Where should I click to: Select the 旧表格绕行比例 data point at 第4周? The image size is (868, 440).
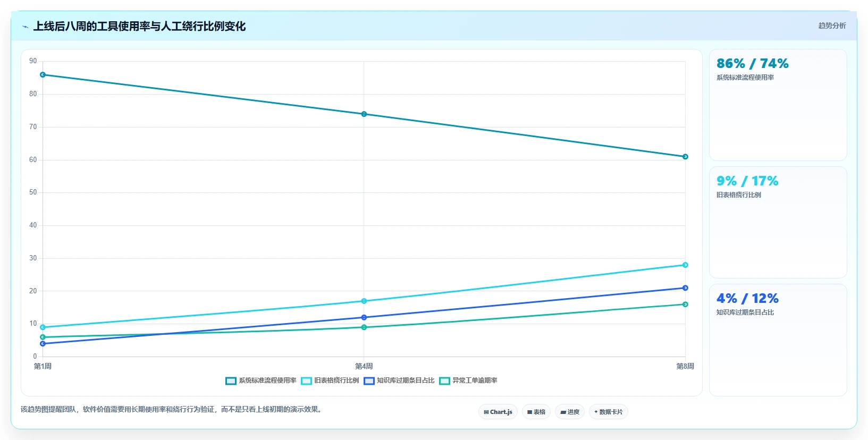tap(364, 301)
